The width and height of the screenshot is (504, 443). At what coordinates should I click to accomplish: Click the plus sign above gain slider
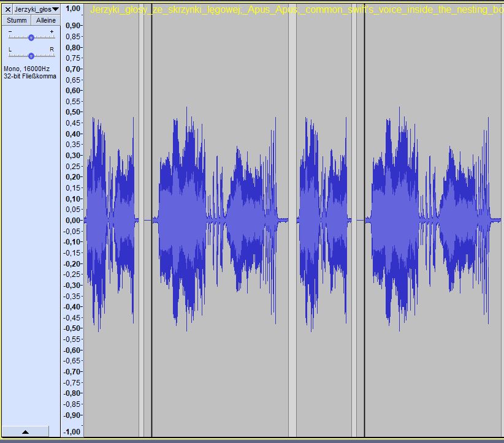[x=52, y=31]
